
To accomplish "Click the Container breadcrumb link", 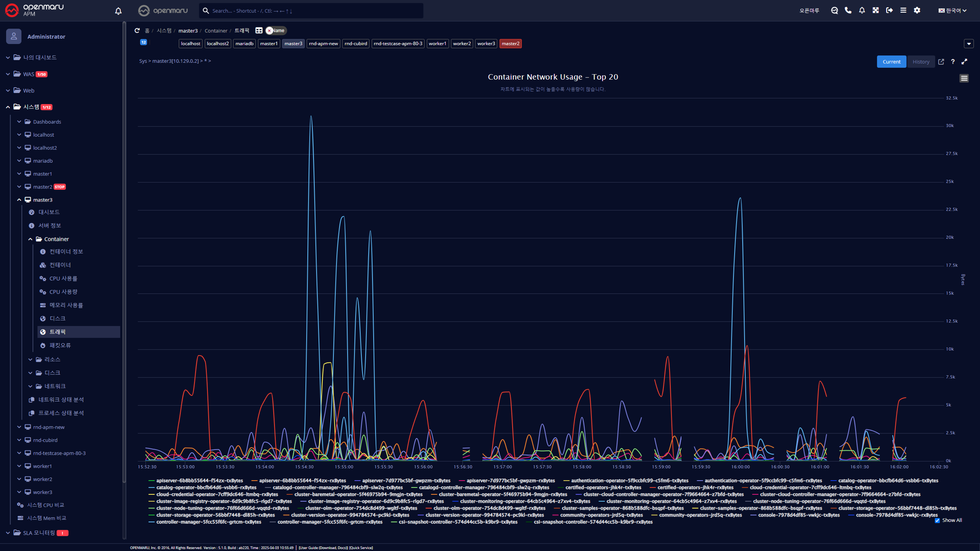I will 216,31.
